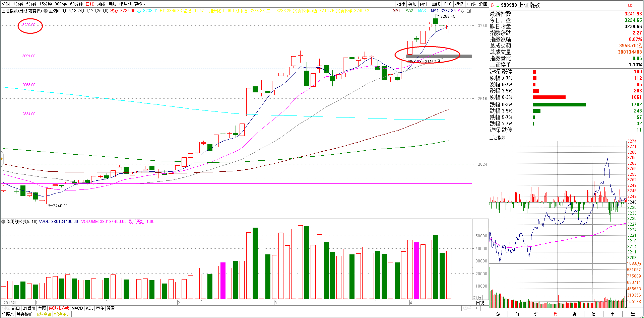Click the +自选 add to watchlist button

tap(471, 4)
